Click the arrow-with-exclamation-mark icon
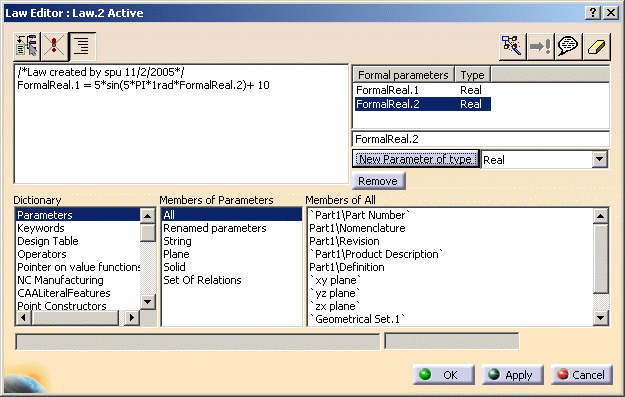Viewport: 625px width, 397px height. point(540,46)
